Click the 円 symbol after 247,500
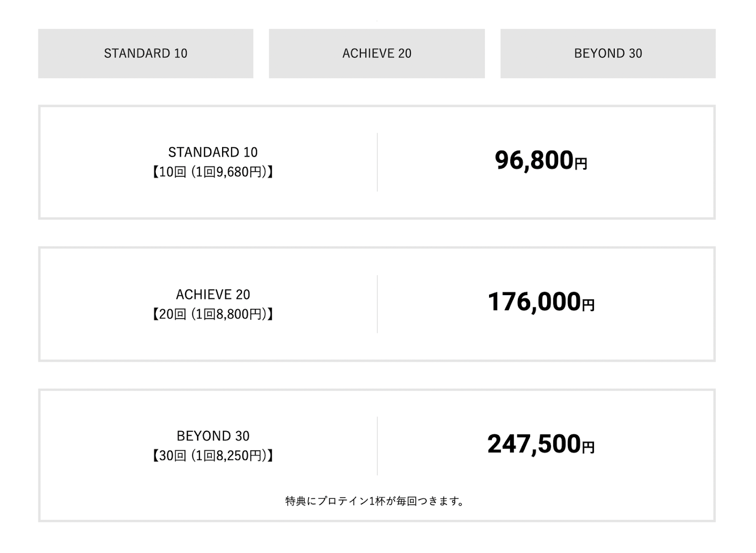This screenshot has height=553, width=756. click(x=588, y=448)
